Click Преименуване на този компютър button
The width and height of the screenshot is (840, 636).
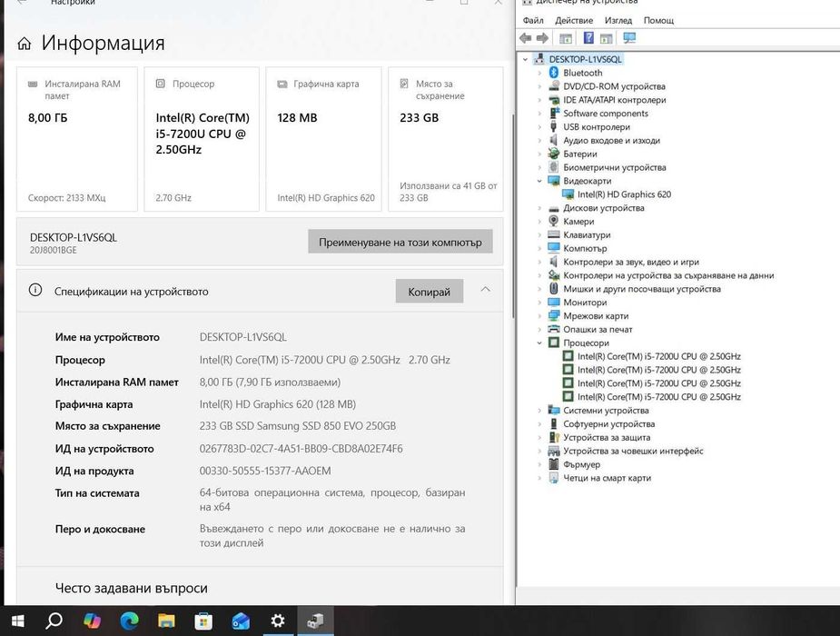pos(400,242)
